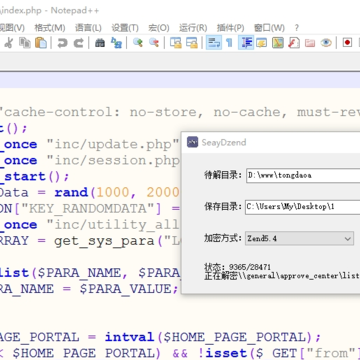Click the 正在解密 approve_center status line
This screenshot has width=360, height=360.
click(282, 276)
